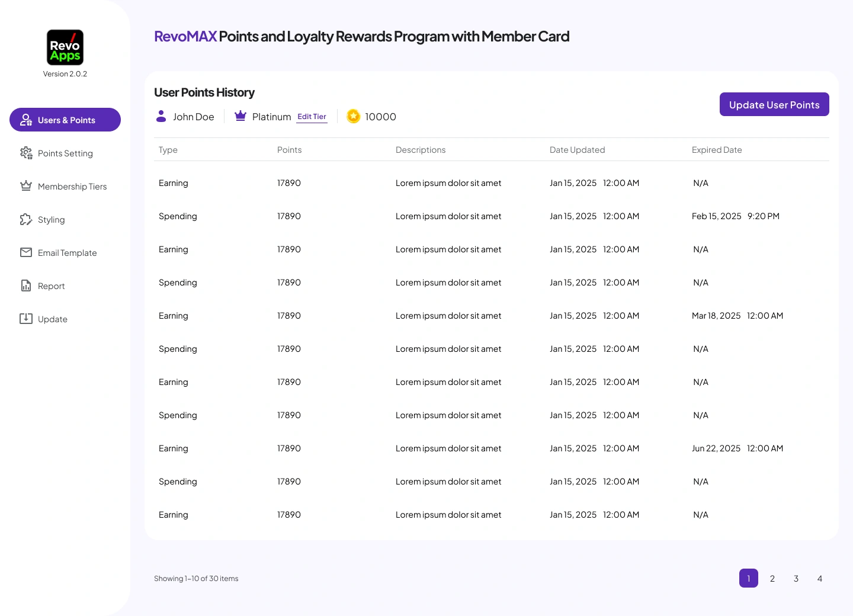The image size is (853, 616).
Task: Click the John Doe user avatar icon
Action: click(x=161, y=116)
